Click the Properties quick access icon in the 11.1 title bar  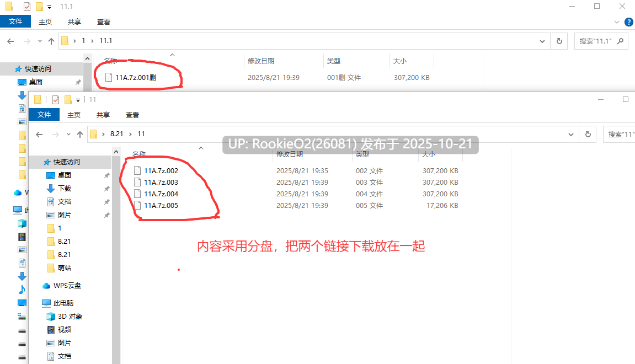[x=26, y=7]
